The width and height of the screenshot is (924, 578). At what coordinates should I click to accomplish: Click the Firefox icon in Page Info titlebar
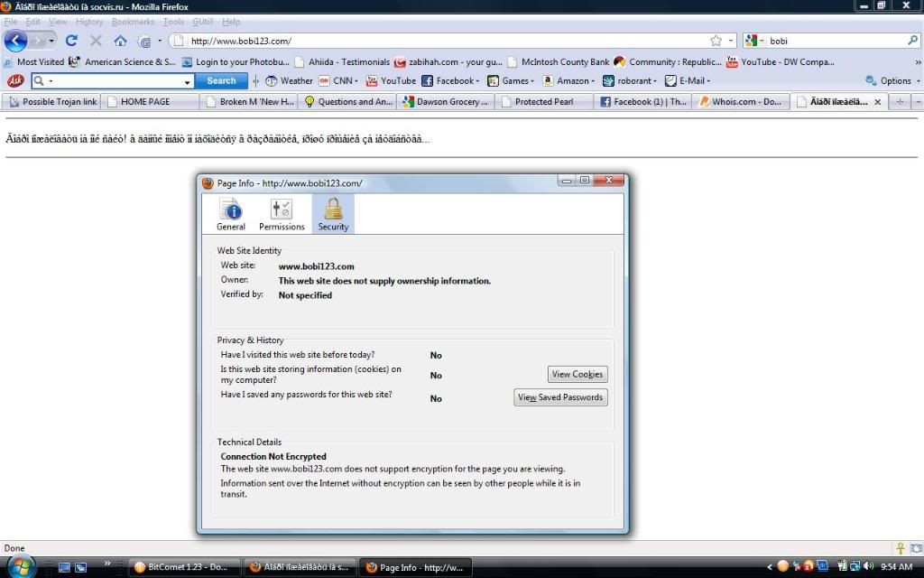208,182
